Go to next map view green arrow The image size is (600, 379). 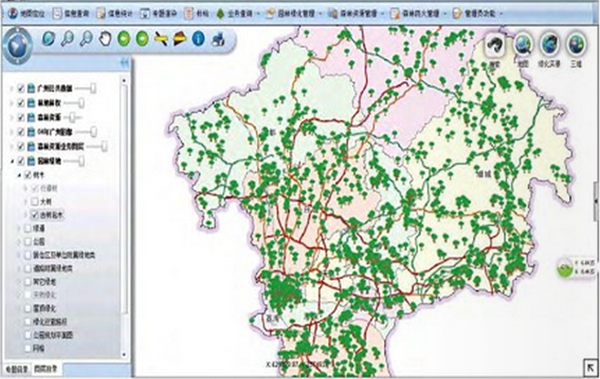pyautogui.click(x=142, y=39)
